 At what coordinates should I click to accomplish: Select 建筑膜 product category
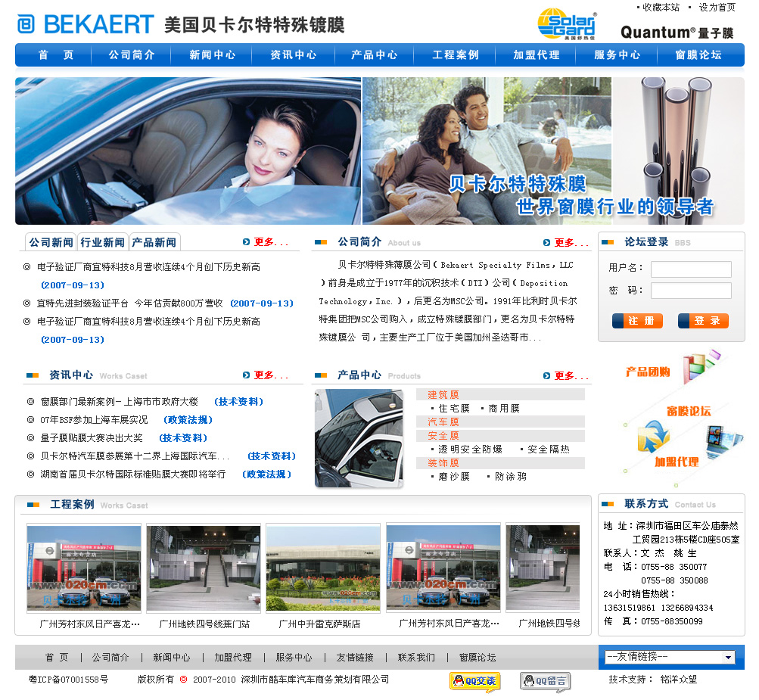click(x=443, y=394)
